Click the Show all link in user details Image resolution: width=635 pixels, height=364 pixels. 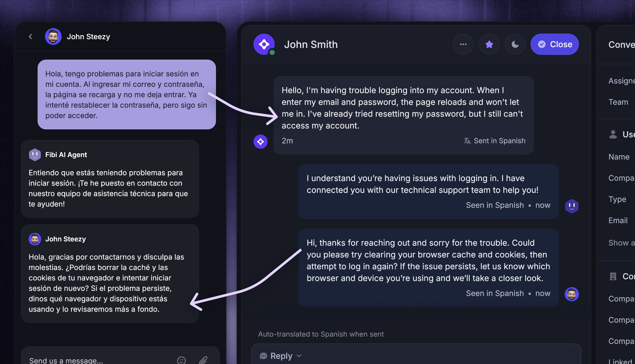(621, 242)
